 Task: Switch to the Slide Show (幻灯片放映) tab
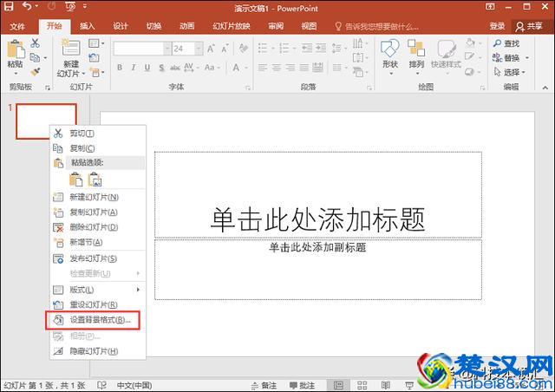(232, 26)
